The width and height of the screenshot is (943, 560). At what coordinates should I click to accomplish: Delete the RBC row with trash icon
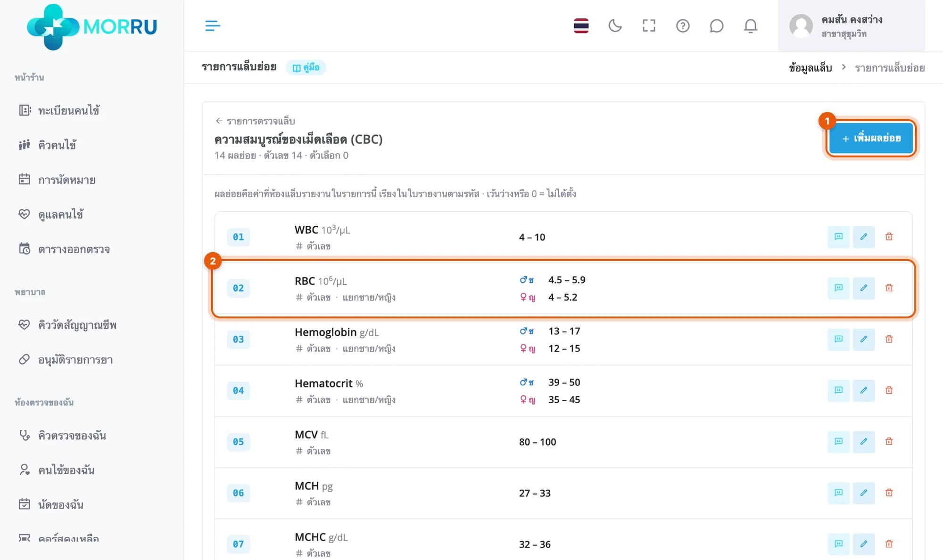pos(889,288)
